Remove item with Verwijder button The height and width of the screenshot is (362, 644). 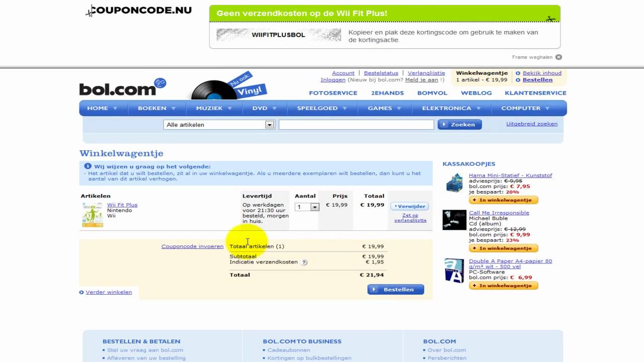pos(410,206)
